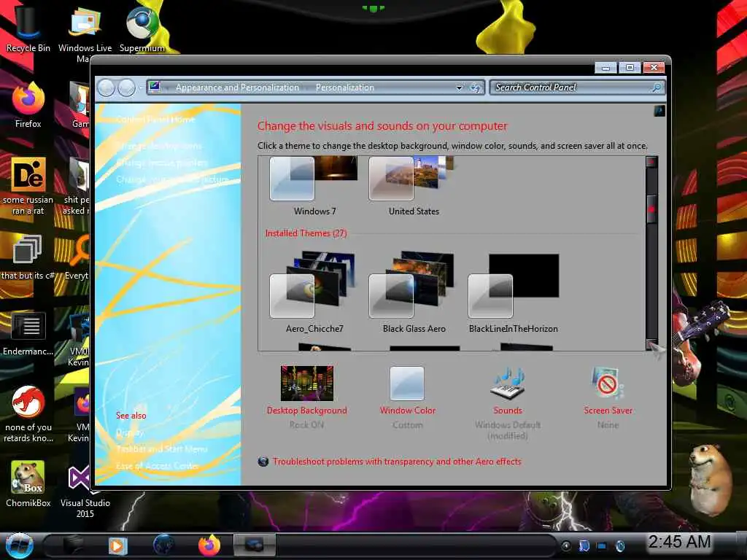The height and width of the screenshot is (560, 747).
Task: Click the Appearance and Personalization breadcrumb
Action: (x=237, y=87)
